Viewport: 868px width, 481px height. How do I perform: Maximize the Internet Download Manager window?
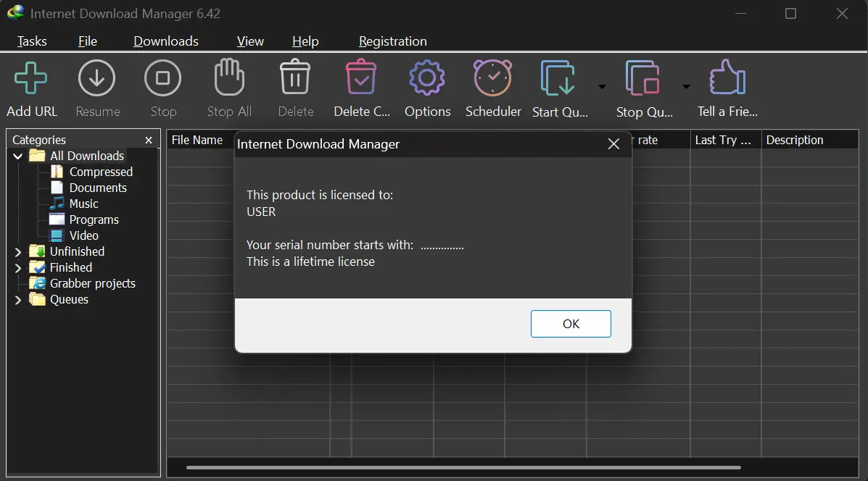point(790,13)
